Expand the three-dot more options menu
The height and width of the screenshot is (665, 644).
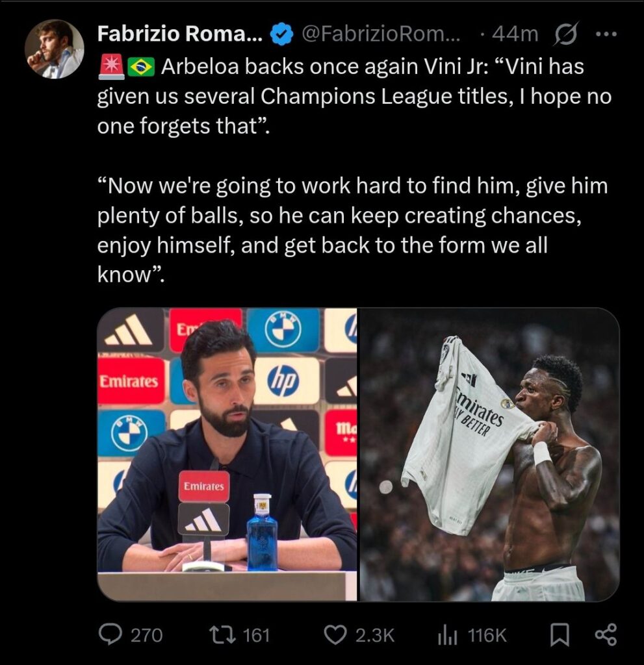pos(605,34)
